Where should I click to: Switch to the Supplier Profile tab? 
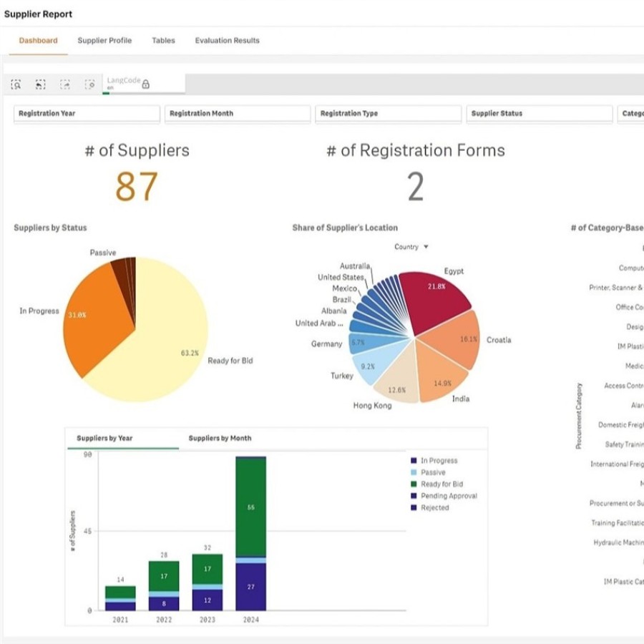(104, 41)
